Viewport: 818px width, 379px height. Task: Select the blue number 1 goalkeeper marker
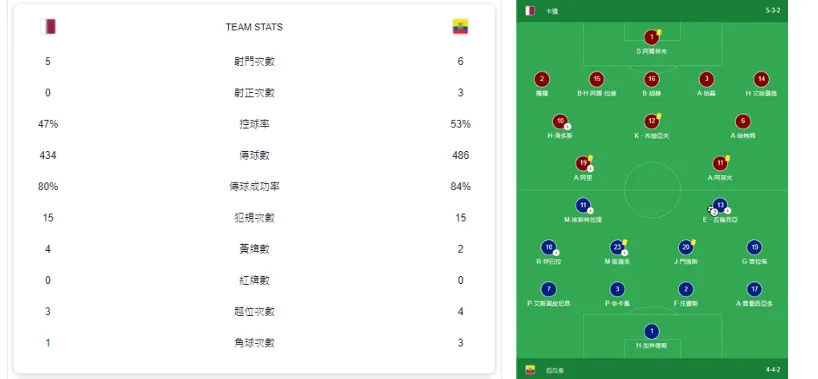pyautogui.click(x=651, y=331)
